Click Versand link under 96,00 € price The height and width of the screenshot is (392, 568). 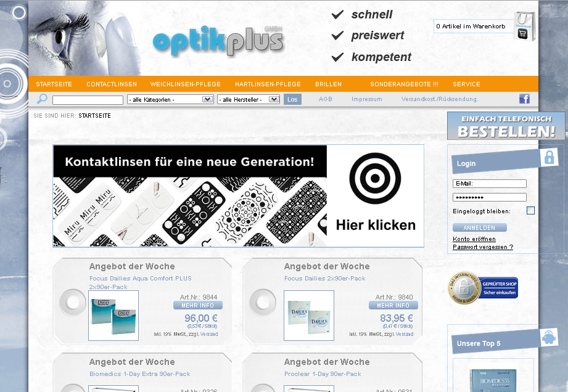pyautogui.click(x=209, y=334)
